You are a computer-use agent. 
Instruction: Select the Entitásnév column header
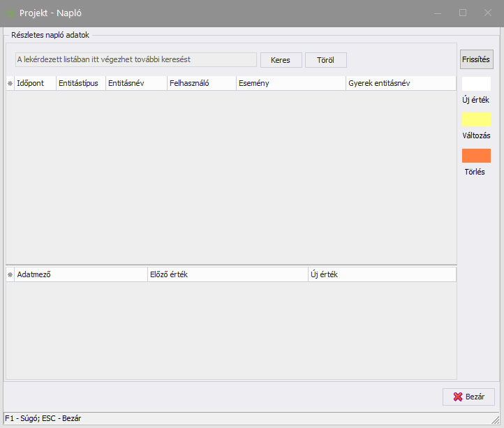(136, 83)
